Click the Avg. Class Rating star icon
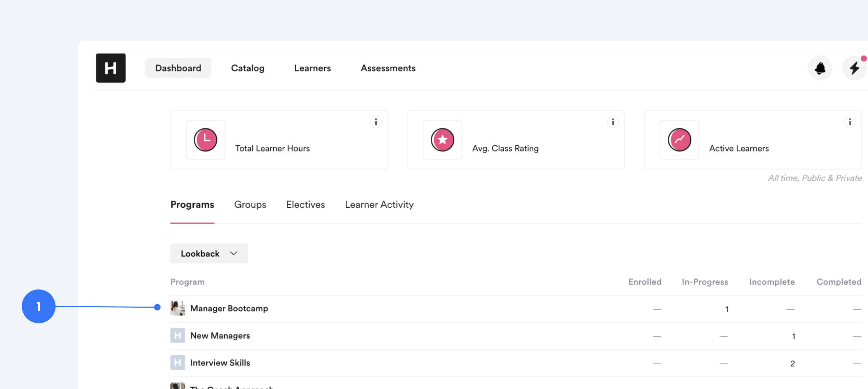This screenshot has height=389, width=868. (442, 140)
